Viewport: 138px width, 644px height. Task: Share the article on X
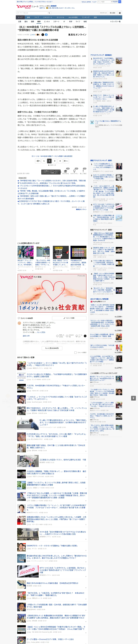tap(43, 35)
